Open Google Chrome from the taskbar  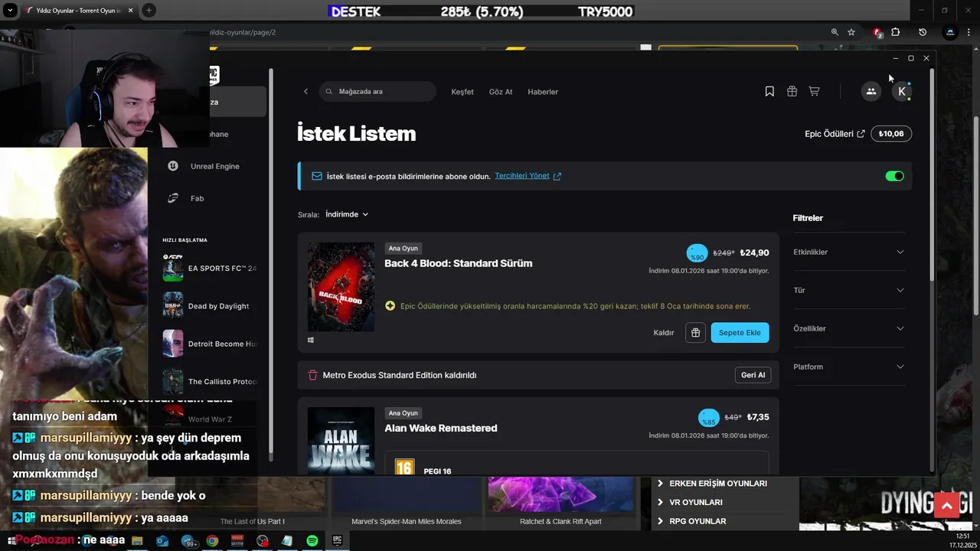point(212,540)
